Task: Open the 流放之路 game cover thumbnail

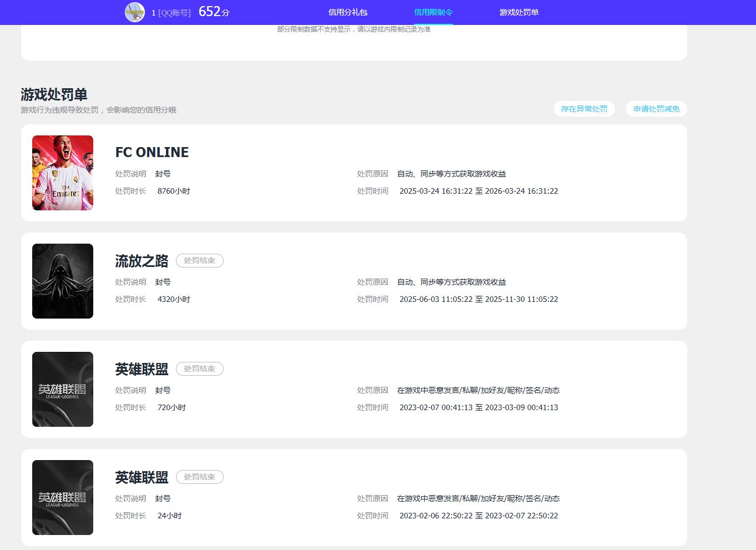Action: coord(63,281)
